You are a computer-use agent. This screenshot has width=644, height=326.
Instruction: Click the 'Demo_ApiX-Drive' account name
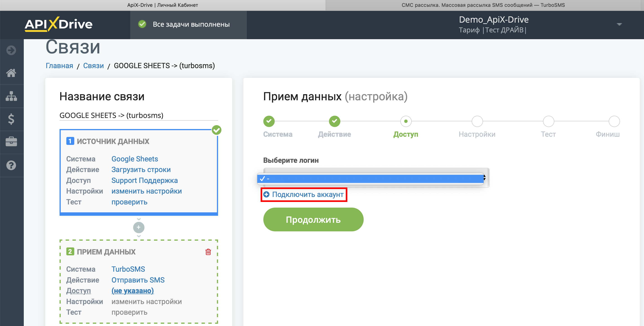pos(493,19)
